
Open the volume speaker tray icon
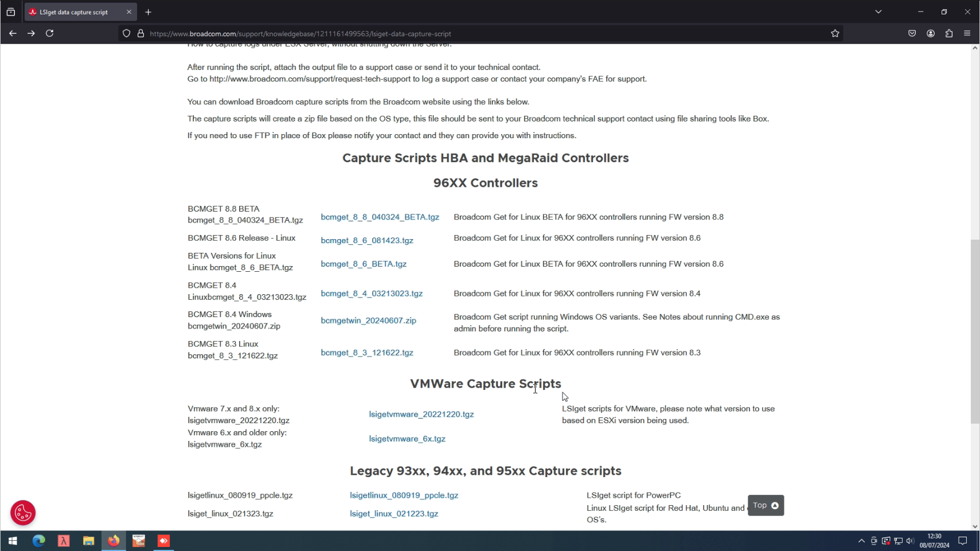[910, 541]
